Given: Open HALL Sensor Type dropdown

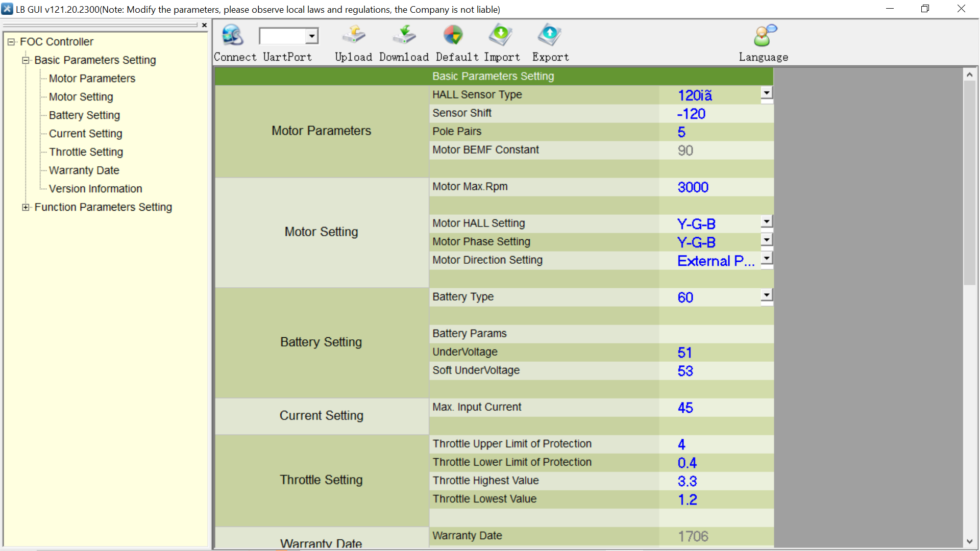Looking at the screenshot, I should tap(766, 93).
